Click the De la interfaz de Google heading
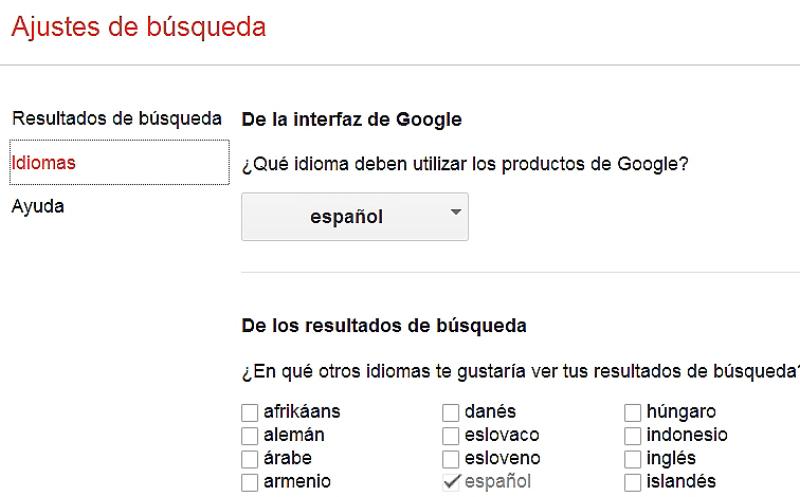The width and height of the screenshot is (800, 497). click(351, 120)
